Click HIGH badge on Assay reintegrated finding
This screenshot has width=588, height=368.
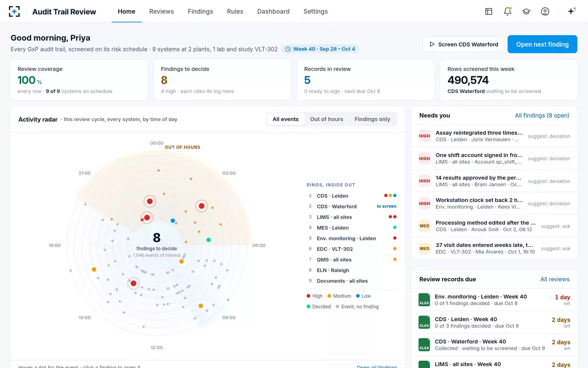[x=425, y=136]
